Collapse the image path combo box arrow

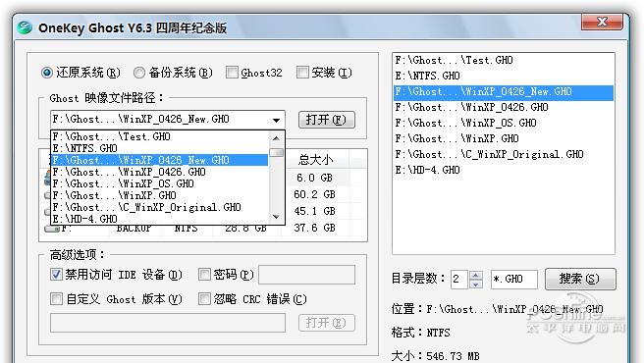pos(277,120)
